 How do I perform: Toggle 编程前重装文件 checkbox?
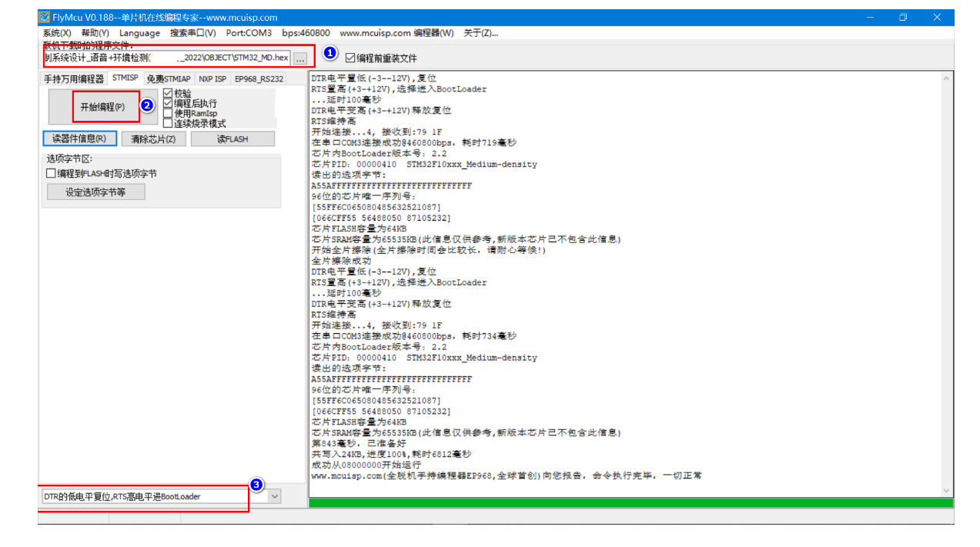381,58
